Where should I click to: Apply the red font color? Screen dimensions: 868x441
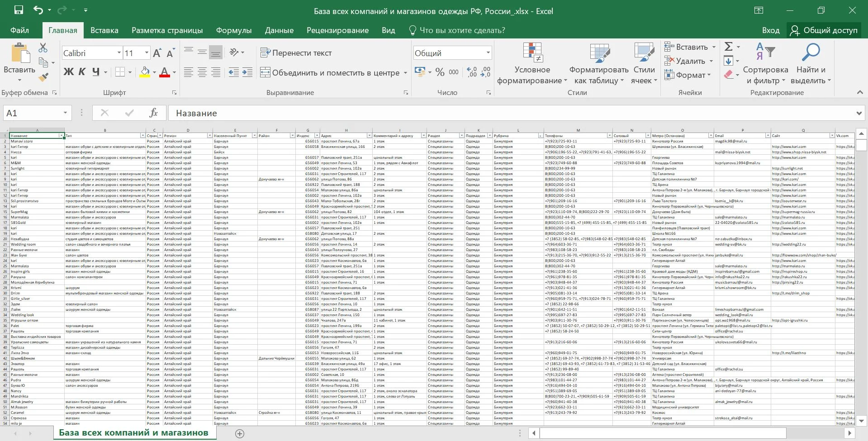[165, 72]
